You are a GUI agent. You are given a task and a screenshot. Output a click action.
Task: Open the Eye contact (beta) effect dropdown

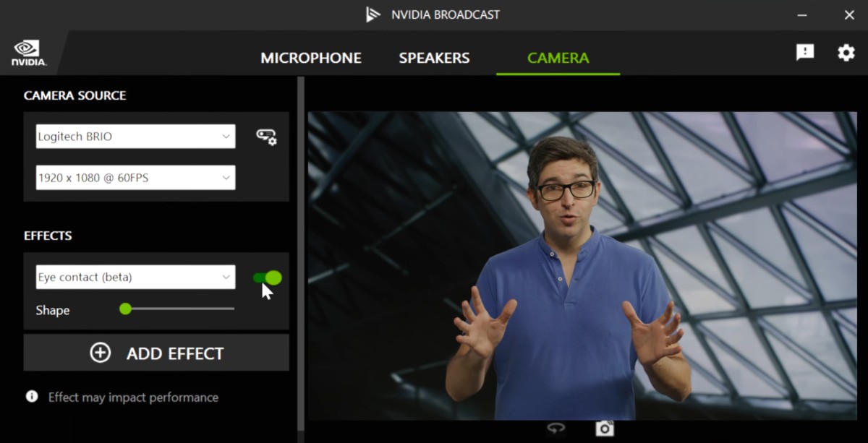(135, 277)
